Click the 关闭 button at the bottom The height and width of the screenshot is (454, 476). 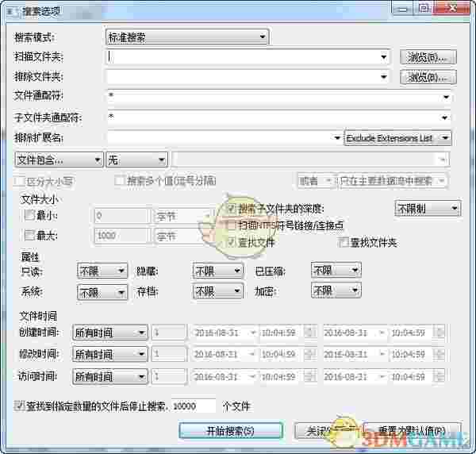click(x=326, y=431)
